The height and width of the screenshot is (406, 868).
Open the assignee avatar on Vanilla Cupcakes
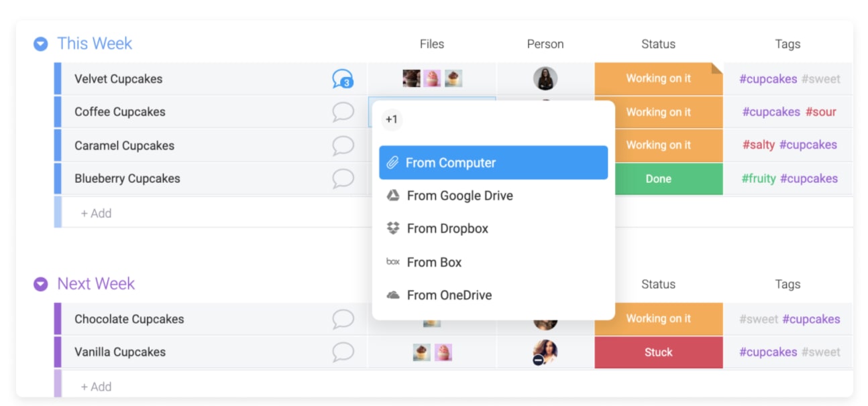545,352
